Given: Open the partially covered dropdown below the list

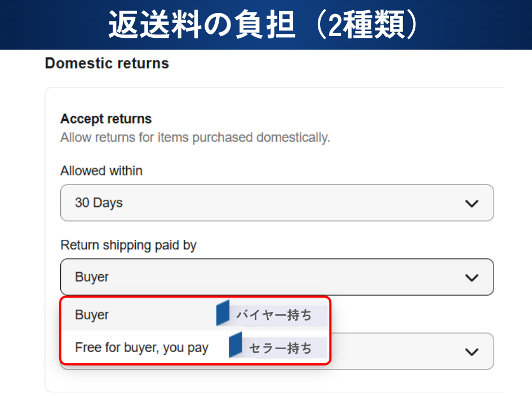Looking at the screenshot, I should pos(411,351).
